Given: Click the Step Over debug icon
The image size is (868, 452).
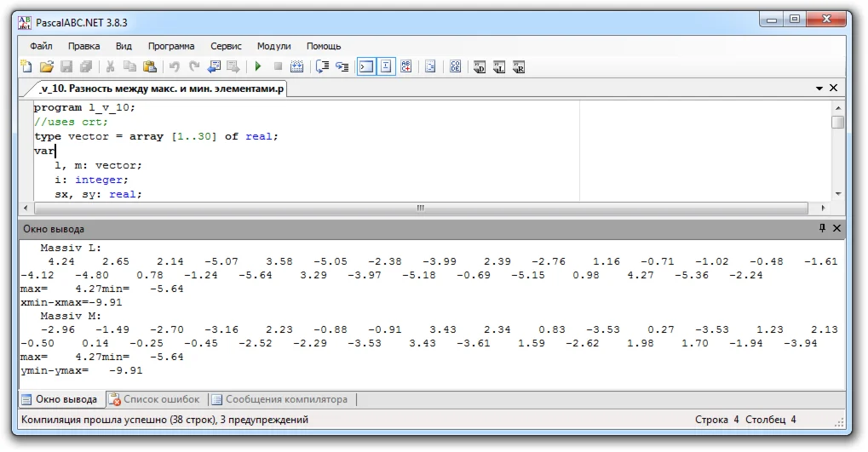Looking at the screenshot, I should pyautogui.click(x=322, y=66).
